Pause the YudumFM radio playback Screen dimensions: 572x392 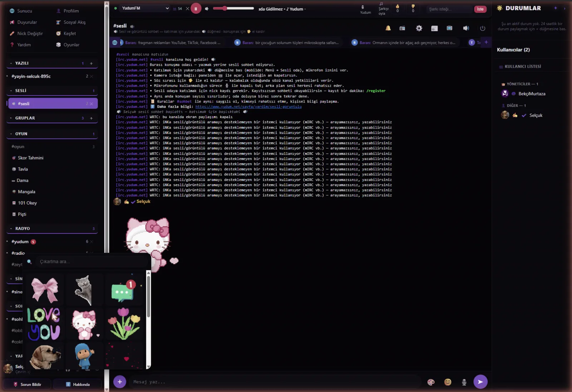196,9
